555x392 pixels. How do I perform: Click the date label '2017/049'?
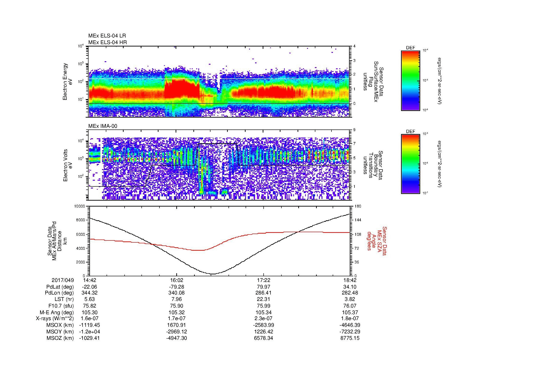tap(63, 280)
